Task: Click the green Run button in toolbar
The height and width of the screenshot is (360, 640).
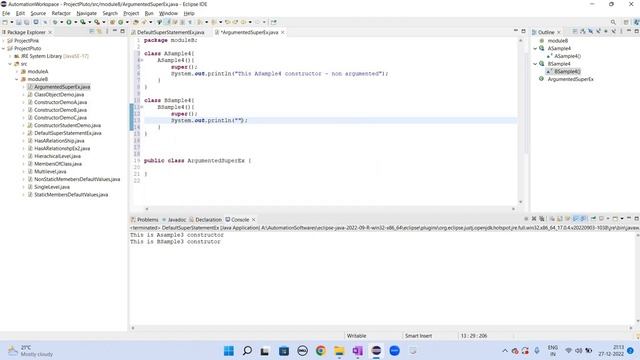Action: click(x=69, y=22)
